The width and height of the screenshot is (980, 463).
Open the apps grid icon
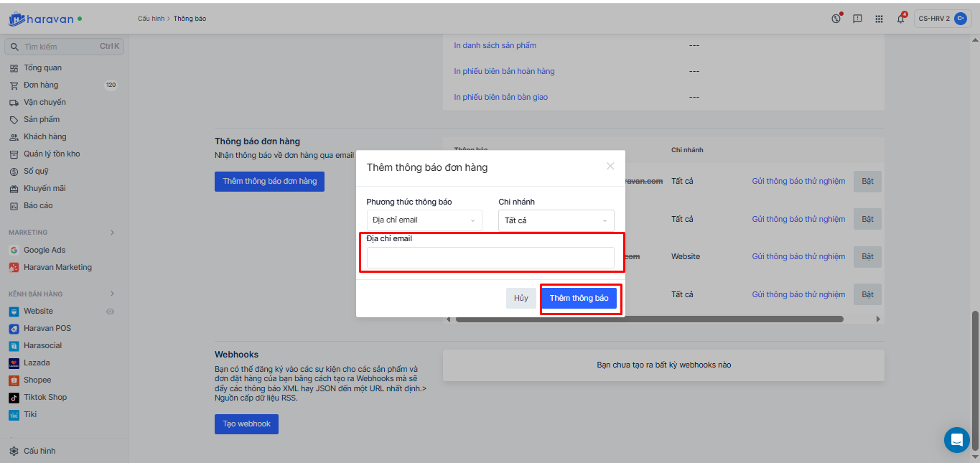tap(879, 19)
